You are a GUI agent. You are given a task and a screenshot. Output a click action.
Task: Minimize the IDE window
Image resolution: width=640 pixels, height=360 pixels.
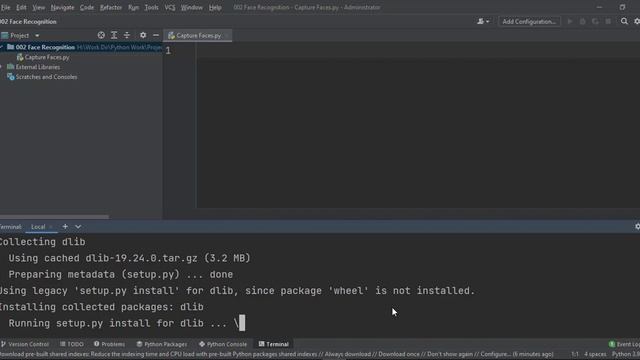coord(599,7)
